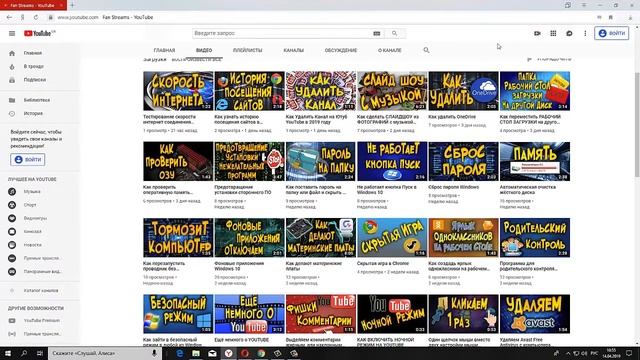This screenshot has width=640, height=360.
Task: Click the on-screen keyboard icon in search box
Action: 377,33
